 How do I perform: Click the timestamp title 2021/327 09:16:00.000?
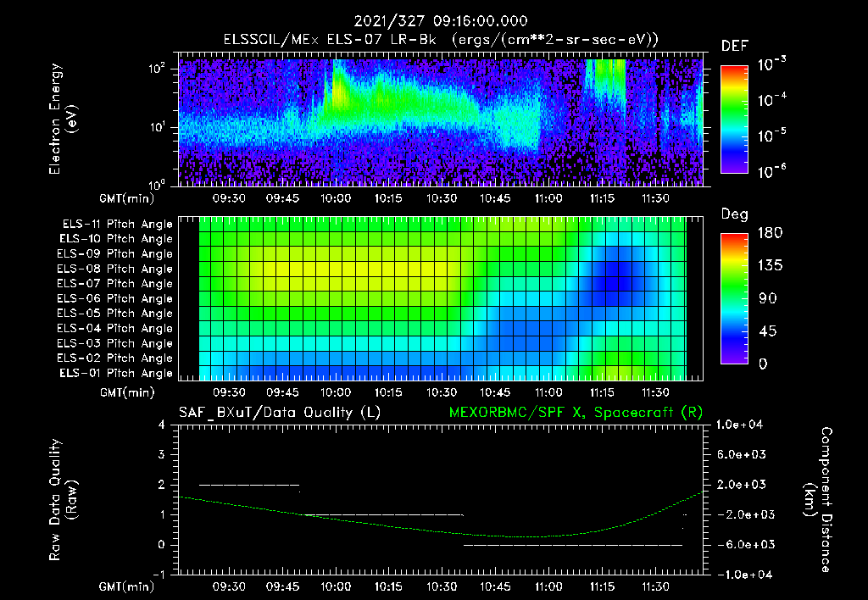[x=441, y=21]
